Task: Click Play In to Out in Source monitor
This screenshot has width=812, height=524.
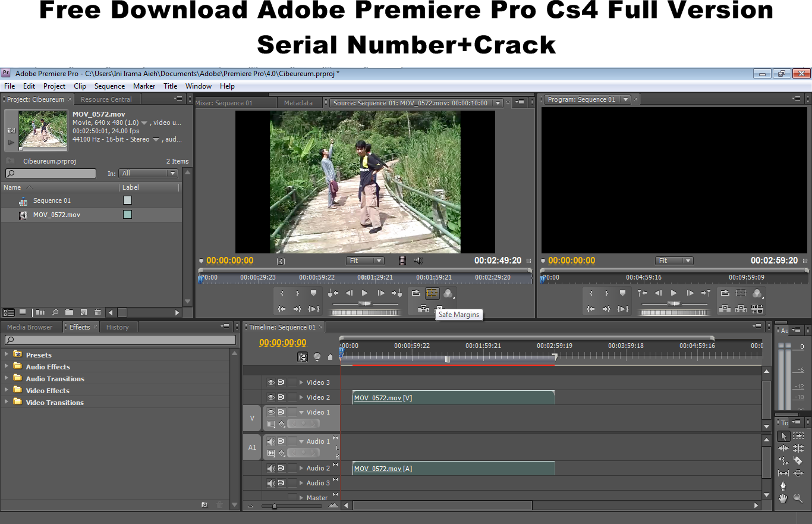Action: pos(314,309)
